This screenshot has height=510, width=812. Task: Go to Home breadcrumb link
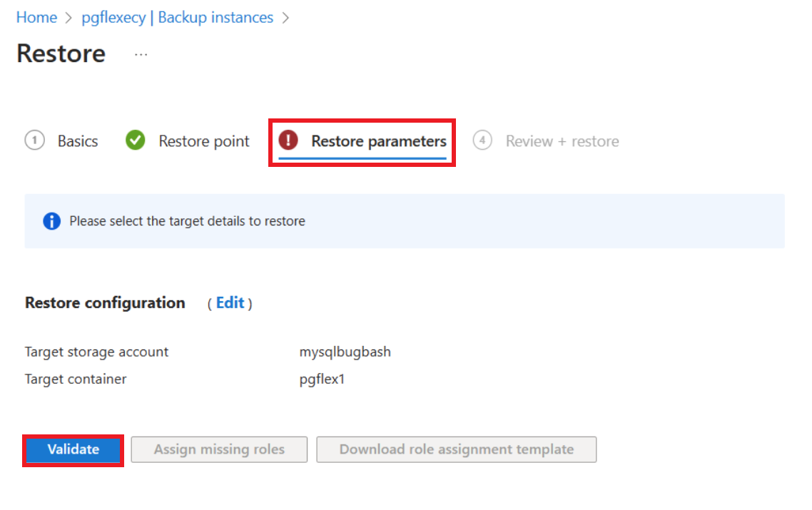pos(37,18)
